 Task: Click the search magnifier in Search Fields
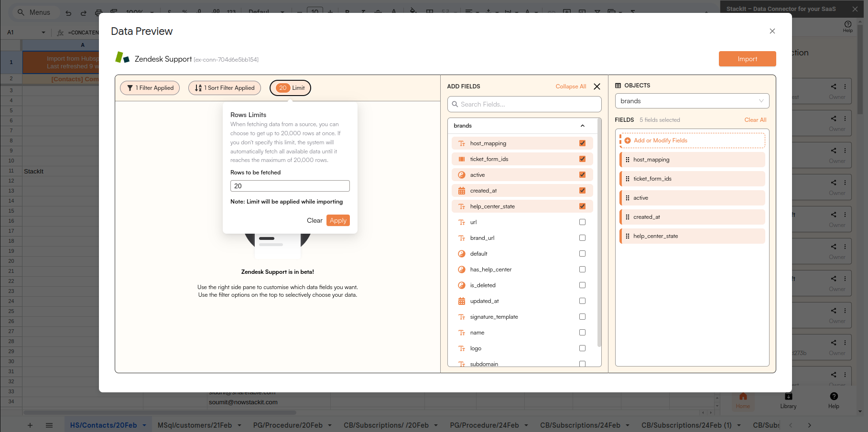tap(455, 104)
